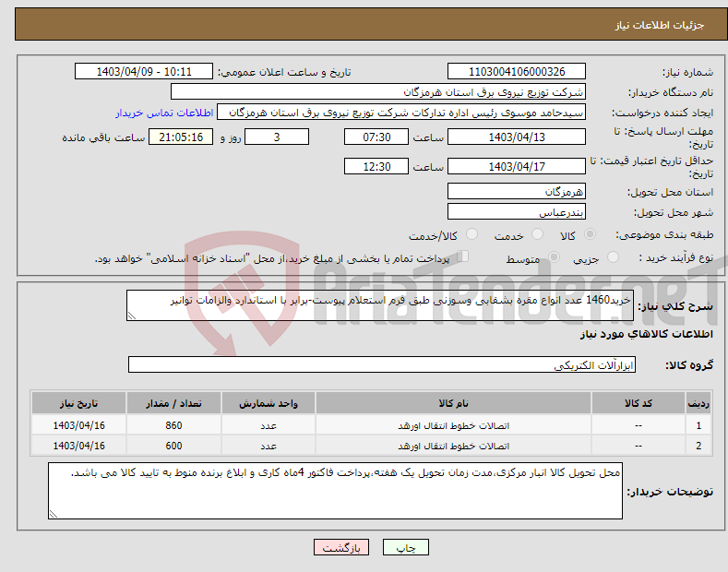The width and height of the screenshot is (728, 572).
Task: Click the buyer organization name field
Action: point(378,92)
